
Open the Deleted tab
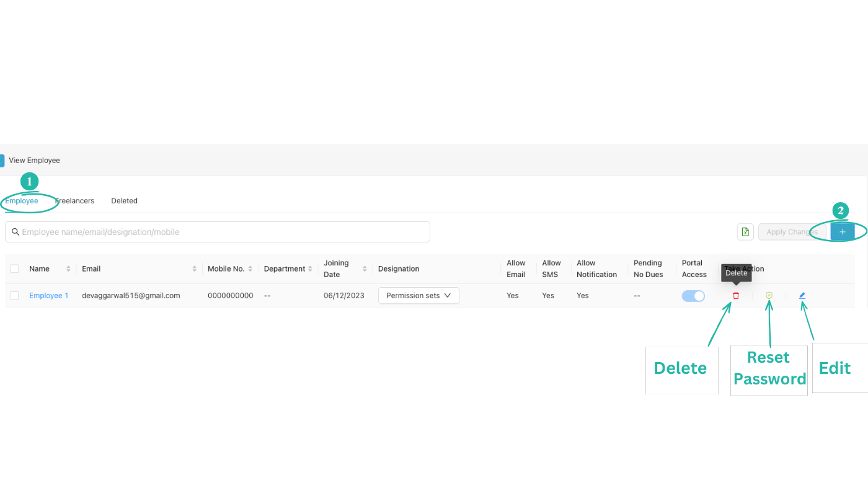124,200
